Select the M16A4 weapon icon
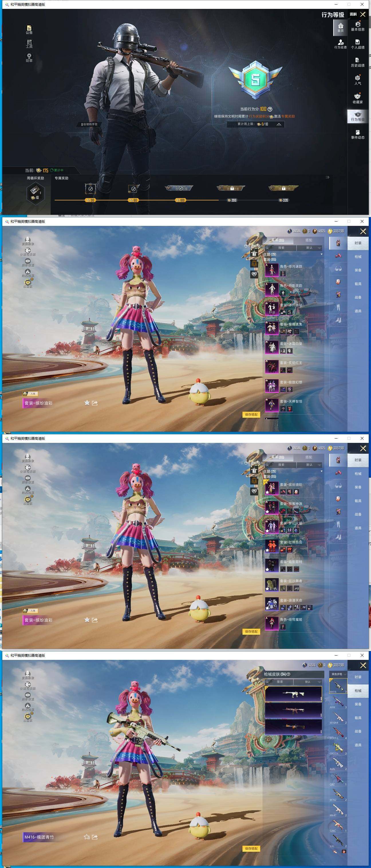Screen dimensions: 371x868 pyautogui.click(x=338, y=717)
